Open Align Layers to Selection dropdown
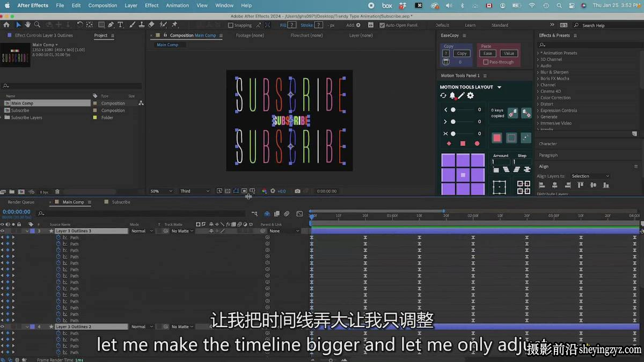This screenshot has width=644, height=362. (x=590, y=176)
